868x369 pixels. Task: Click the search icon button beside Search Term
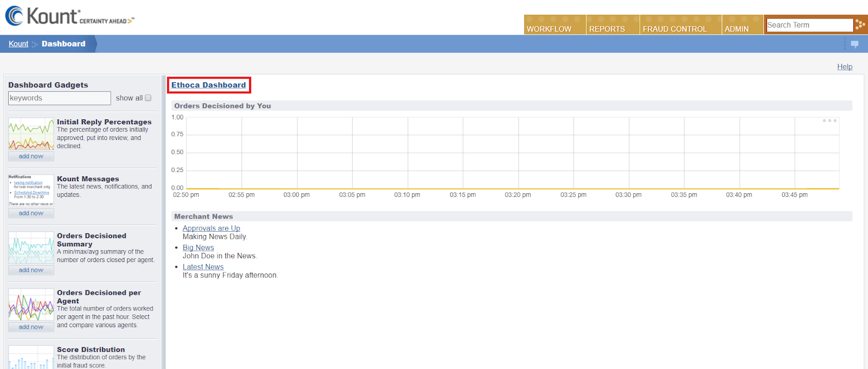tap(860, 25)
